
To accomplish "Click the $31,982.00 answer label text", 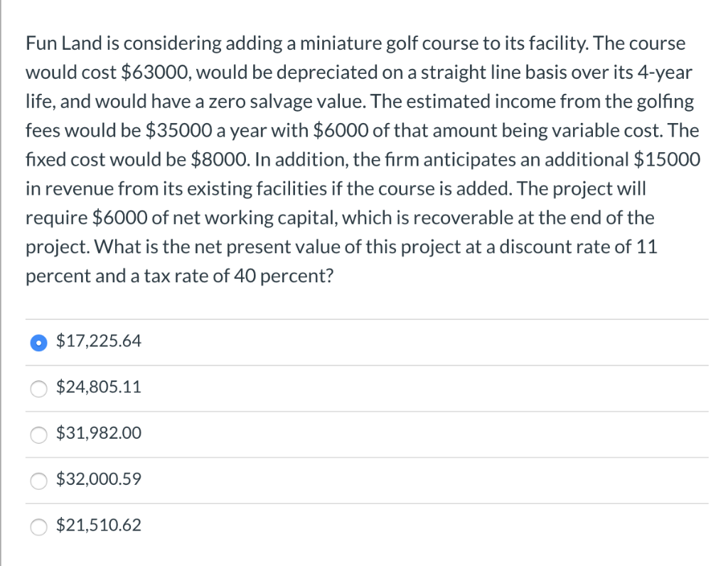I will pyautogui.click(x=99, y=433).
